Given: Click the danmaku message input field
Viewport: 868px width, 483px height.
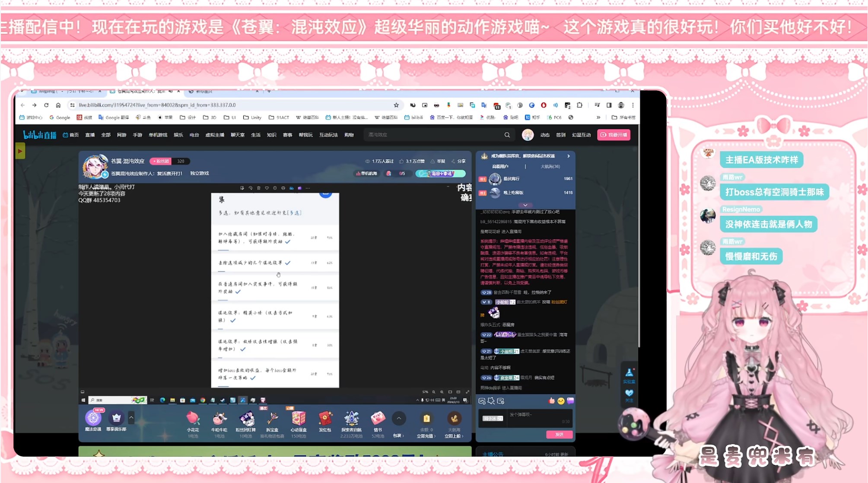Looking at the screenshot, I should (540, 418).
